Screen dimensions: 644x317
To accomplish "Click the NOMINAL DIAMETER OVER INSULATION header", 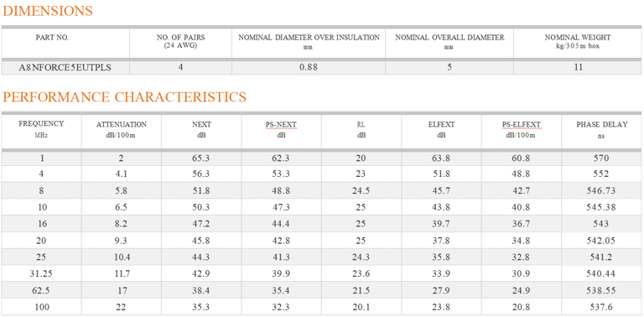I will (309, 41).
